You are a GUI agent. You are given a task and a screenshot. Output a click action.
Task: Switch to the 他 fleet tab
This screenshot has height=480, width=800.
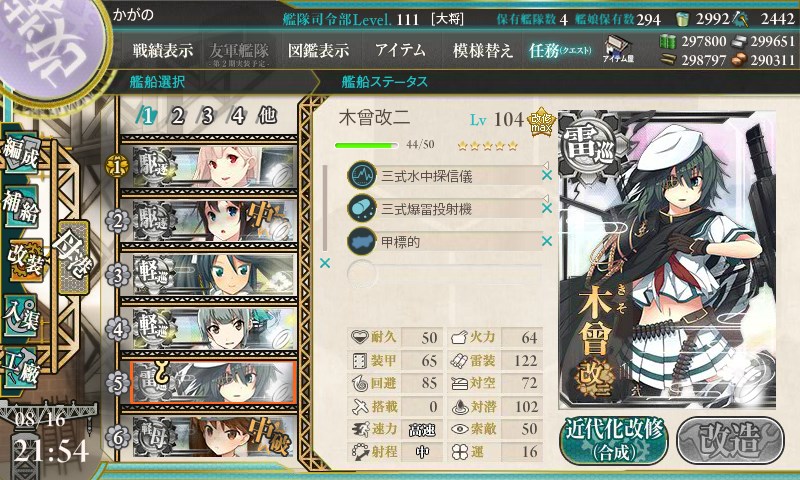point(267,115)
